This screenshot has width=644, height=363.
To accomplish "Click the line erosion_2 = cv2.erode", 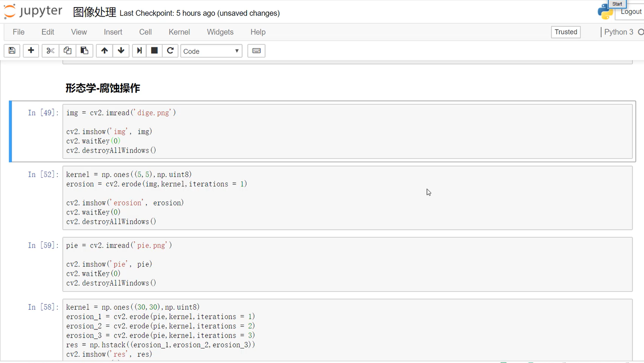I will point(161,326).
